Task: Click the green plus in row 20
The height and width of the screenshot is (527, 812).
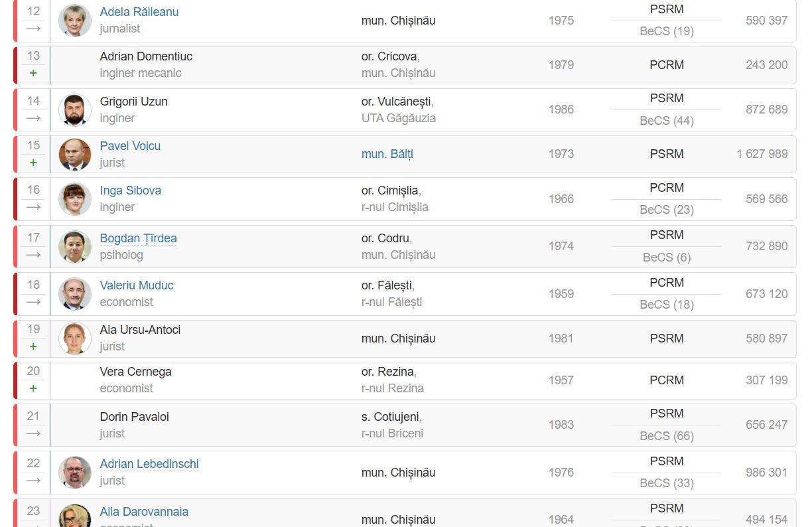Action: pyautogui.click(x=33, y=388)
